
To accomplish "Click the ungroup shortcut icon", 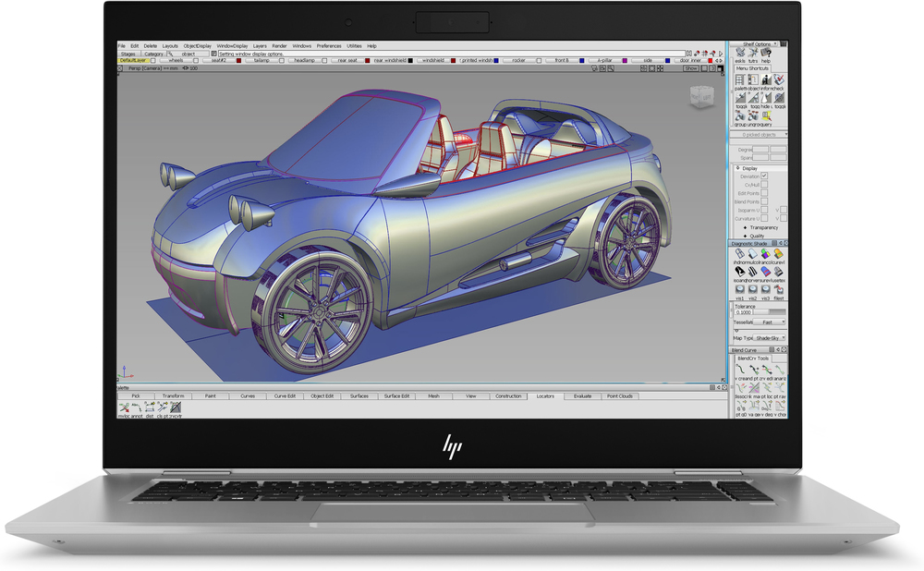I will [753, 116].
